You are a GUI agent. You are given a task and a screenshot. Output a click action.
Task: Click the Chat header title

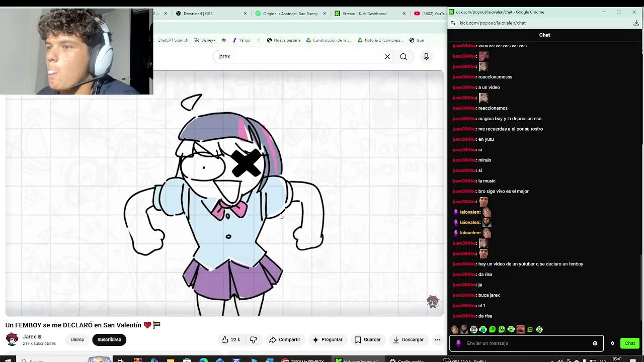(x=545, y=35)
